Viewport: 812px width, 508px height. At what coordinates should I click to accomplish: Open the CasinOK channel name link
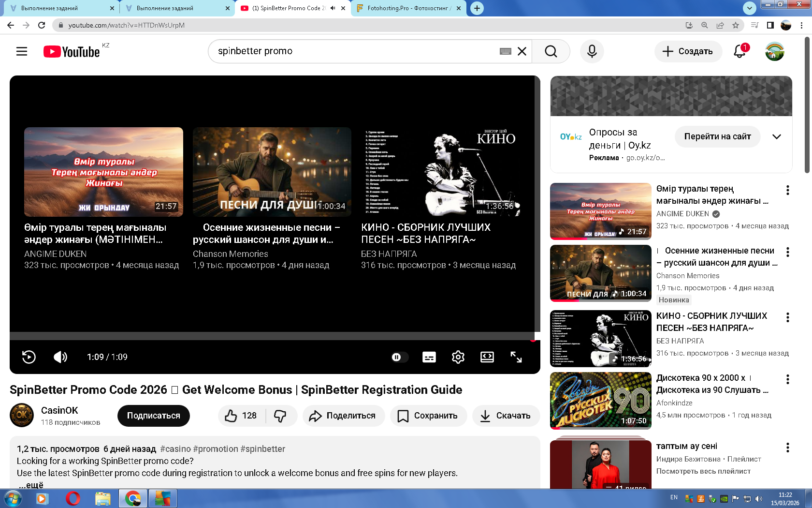tap(59, 410)
